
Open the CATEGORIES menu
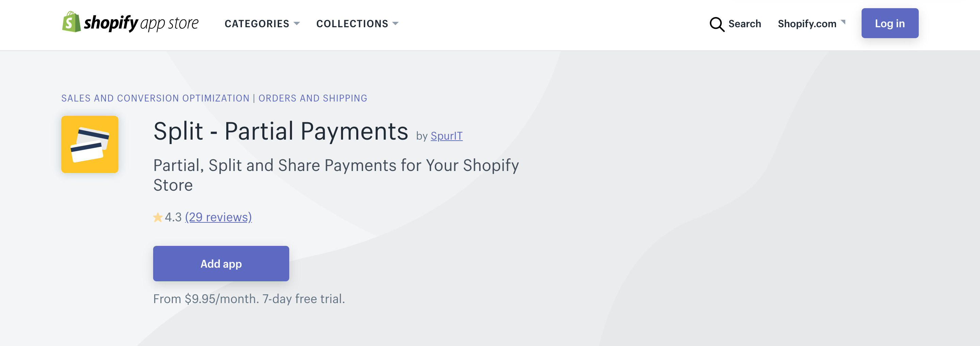click(262, 23)
